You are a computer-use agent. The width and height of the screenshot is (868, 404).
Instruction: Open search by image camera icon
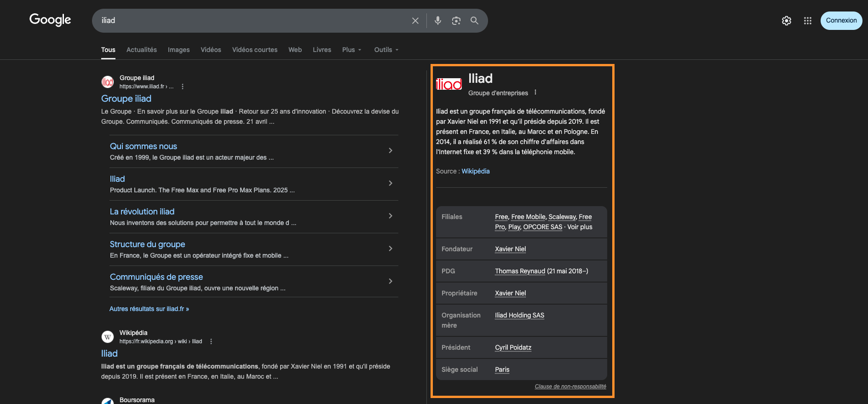(x=456, y=21)
